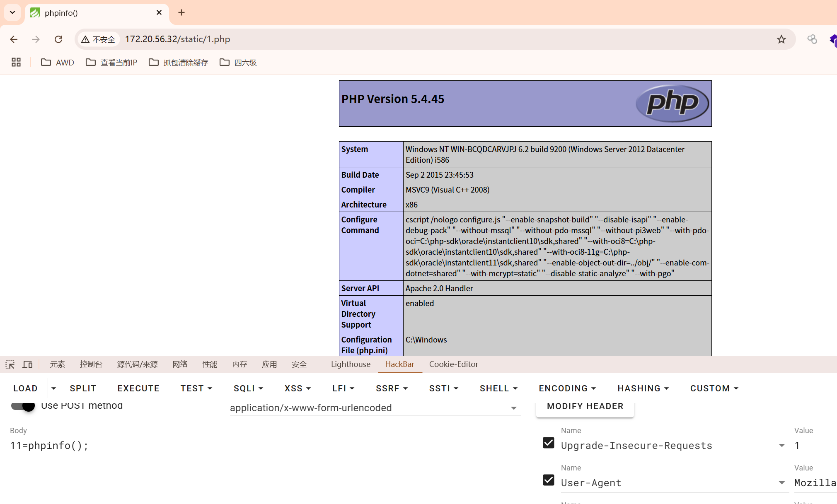Screen dimensions: 837x504
Task: Expand the SQLI dropdown menu
Action: (248, 388)
